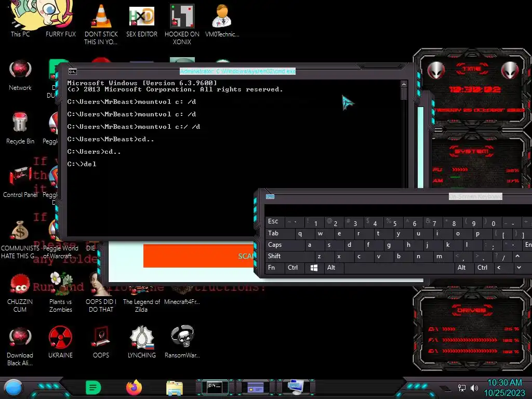Open the OOPS desktop icon

[101, 342]
